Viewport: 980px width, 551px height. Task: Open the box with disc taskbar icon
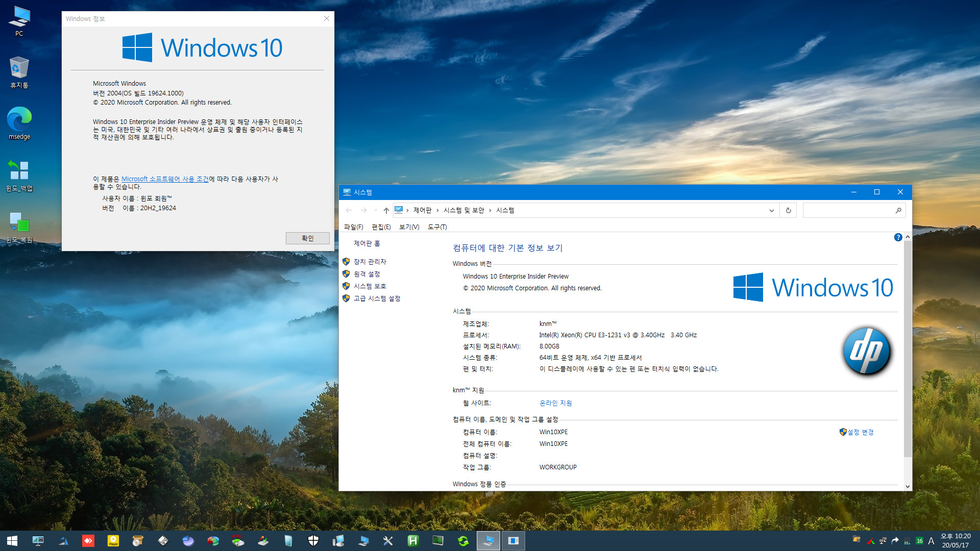[x=138, y=541]
